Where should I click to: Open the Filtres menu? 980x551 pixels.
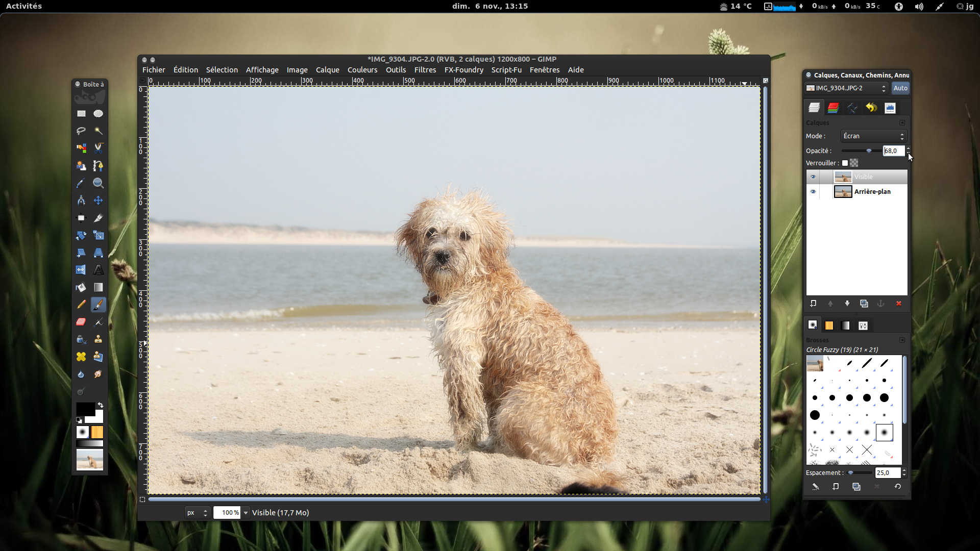click(425, 70)
